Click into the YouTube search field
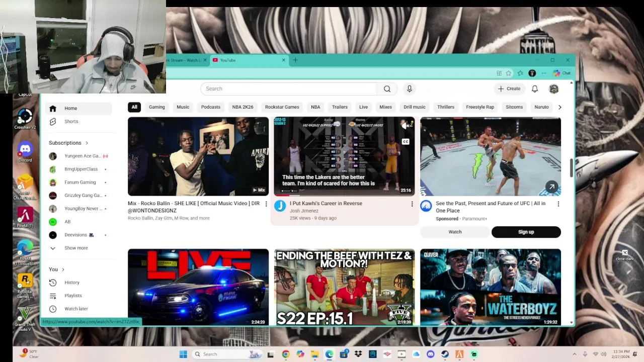 pos(288,88)
